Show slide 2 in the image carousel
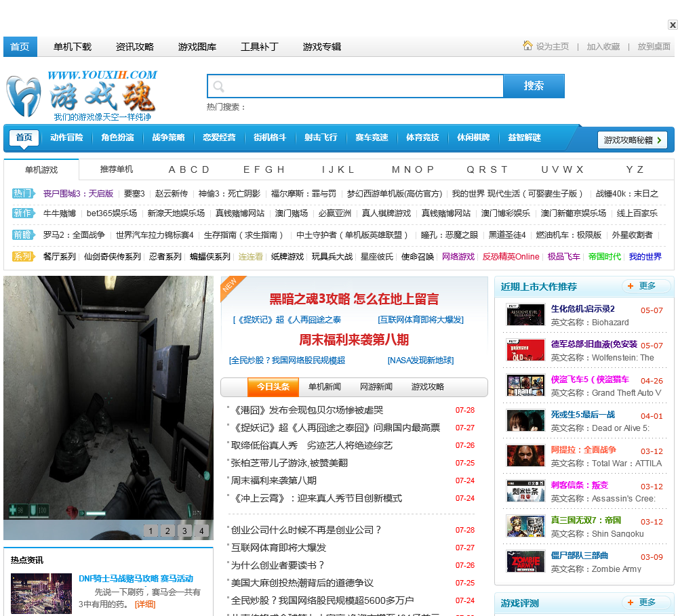678x616 pixels. tap(167, 531)
